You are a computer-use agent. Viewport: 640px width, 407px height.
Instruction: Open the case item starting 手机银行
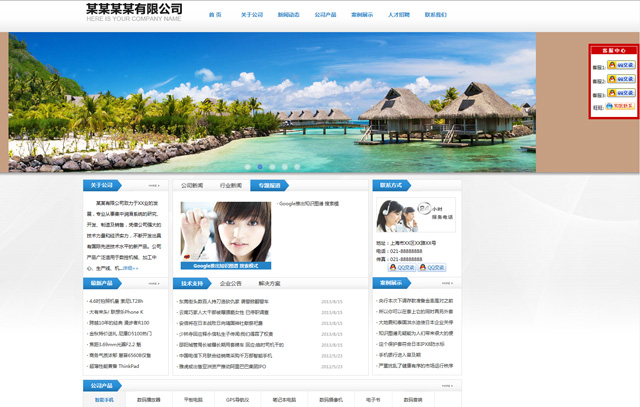[399, 355]
